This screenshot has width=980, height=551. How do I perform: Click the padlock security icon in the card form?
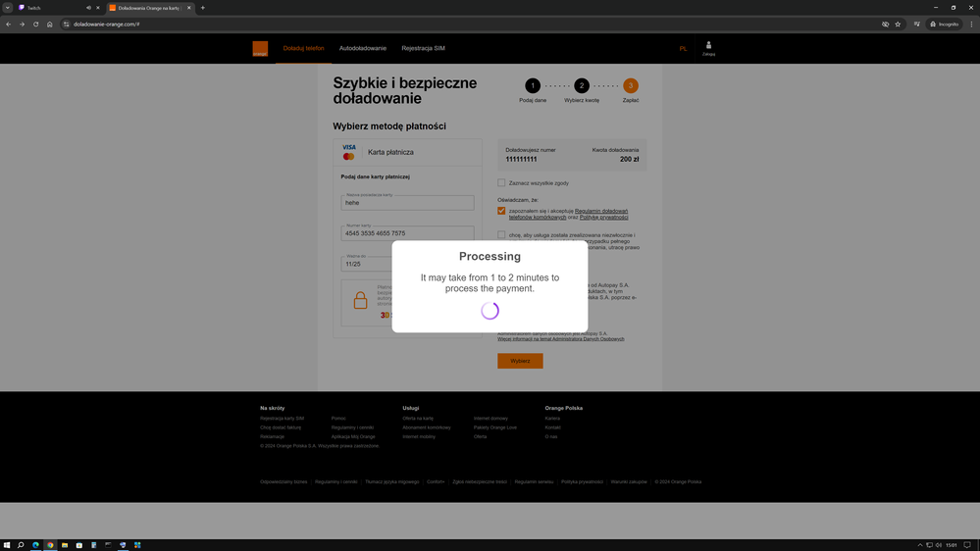click(360, 300)
